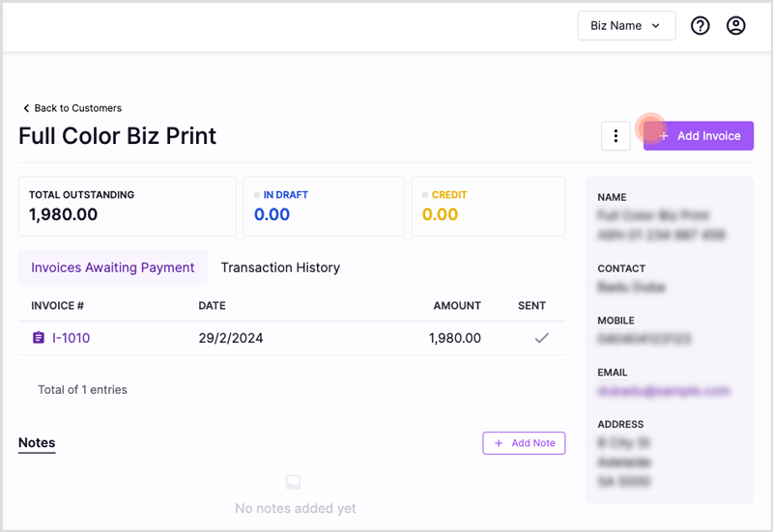Image resolution: width=773 pixels, height=532 pixels.
Task: Open the three-dot more options menu
Action: click(616, 136)
